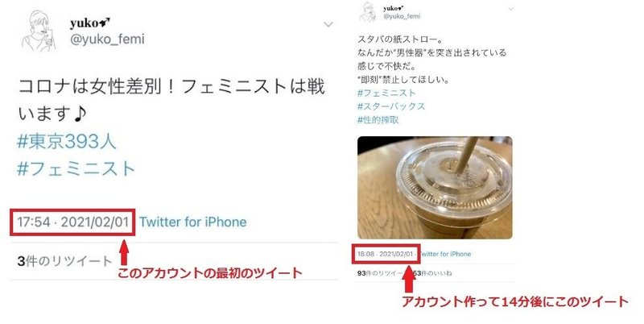
Task: Click yuko display name in left tweet
Action: click(x=90, y=23)
